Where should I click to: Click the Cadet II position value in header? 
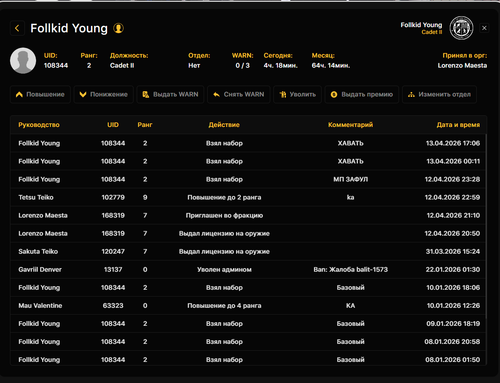[x=122, y=66]
